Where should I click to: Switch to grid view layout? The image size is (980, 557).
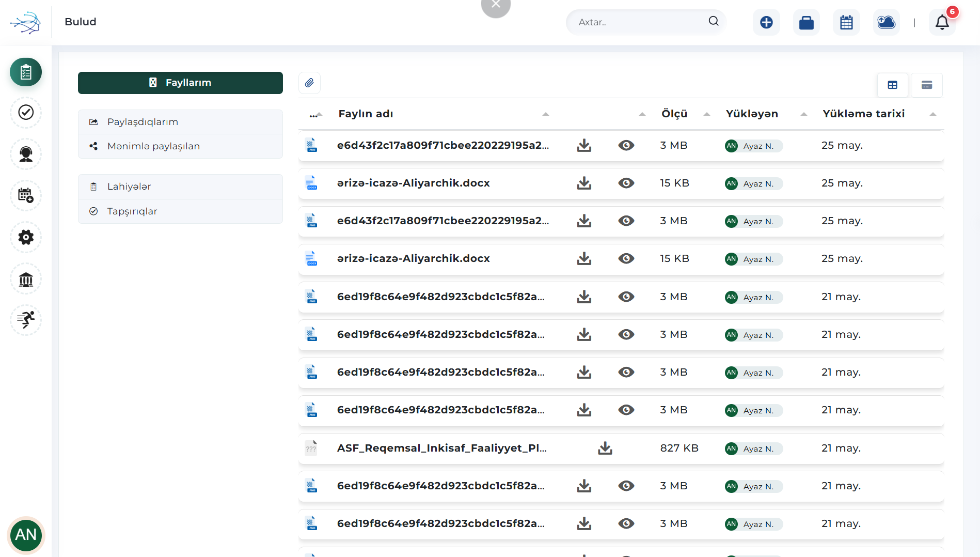[893, 85]
